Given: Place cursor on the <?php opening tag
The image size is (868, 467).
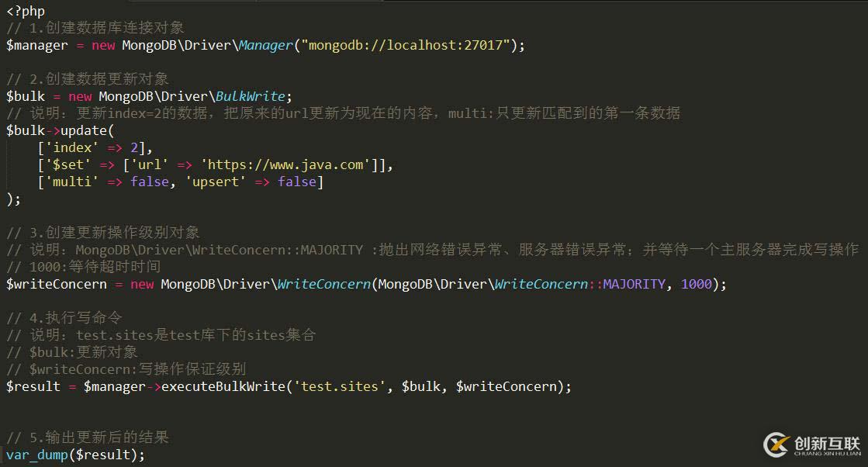Looking at the screenshot, I should [26, 11].
